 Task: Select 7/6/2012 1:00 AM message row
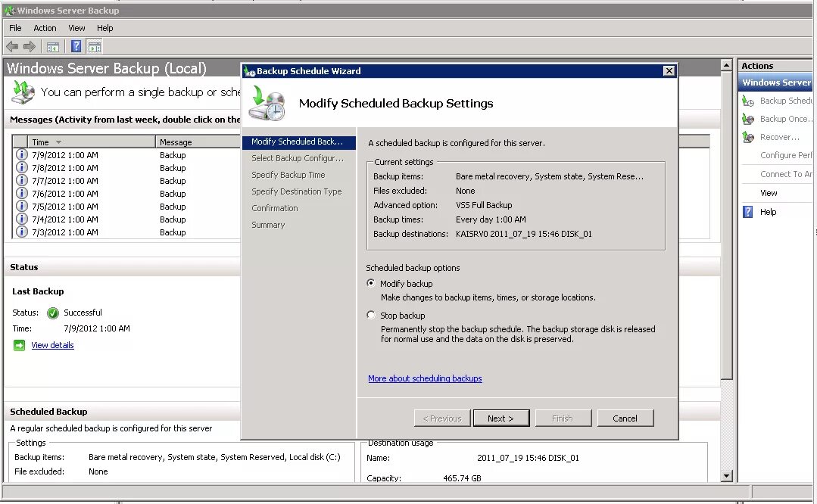pos(126,193)
